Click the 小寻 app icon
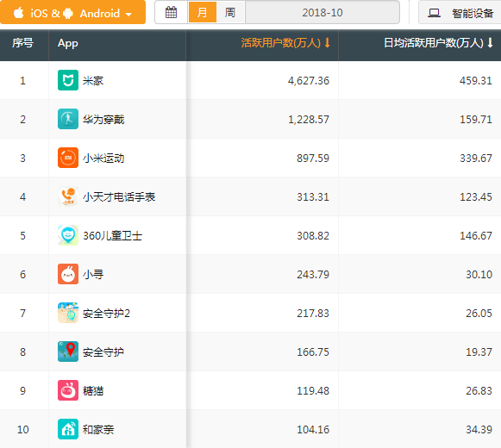 68,274
